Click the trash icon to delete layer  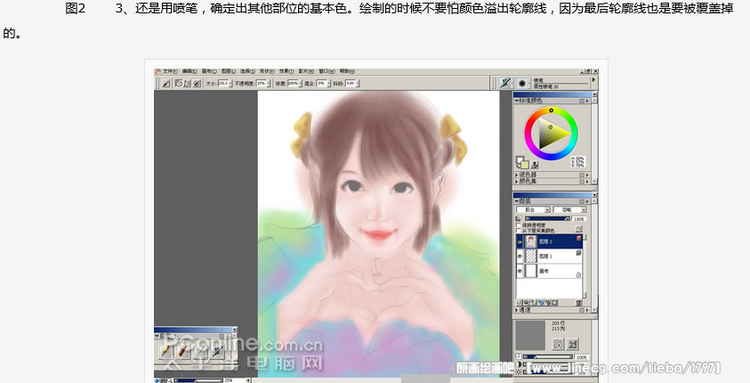pos(578,303)
